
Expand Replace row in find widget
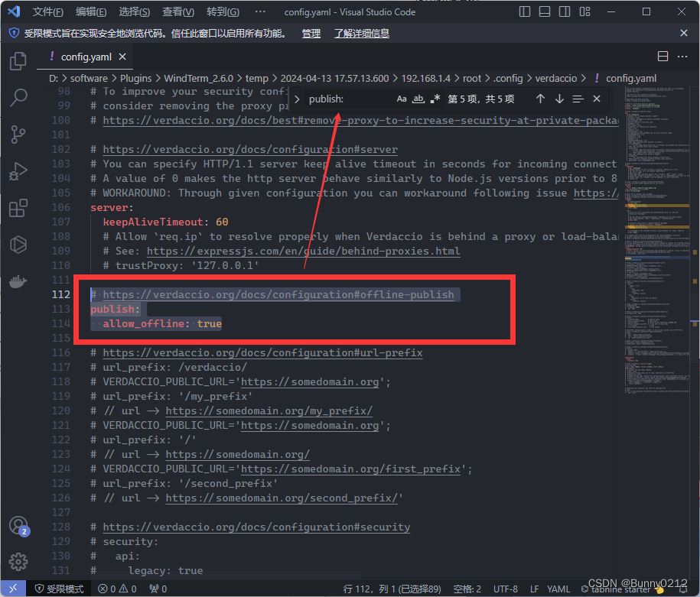297,99
